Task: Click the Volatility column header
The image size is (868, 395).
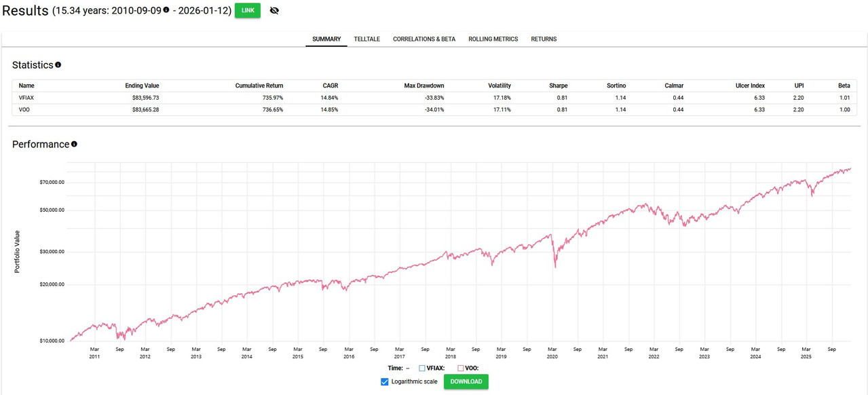Action: [499, 86]
